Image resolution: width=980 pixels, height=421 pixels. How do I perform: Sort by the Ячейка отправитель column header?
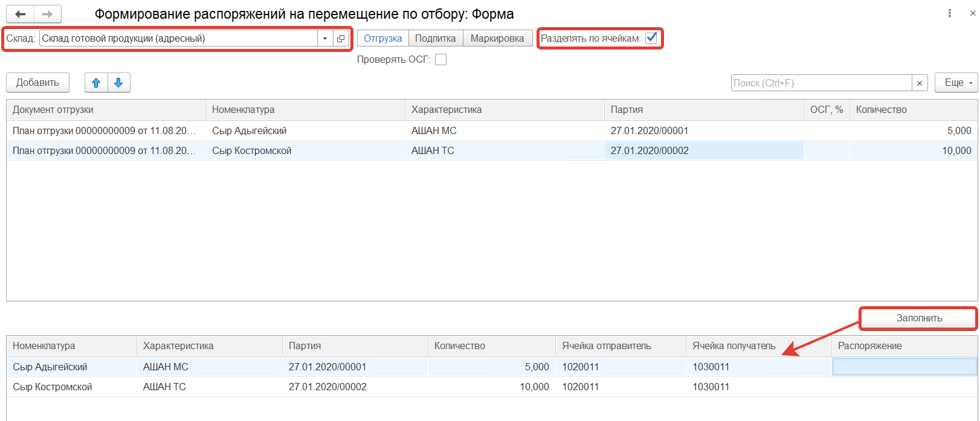(607, 346)
